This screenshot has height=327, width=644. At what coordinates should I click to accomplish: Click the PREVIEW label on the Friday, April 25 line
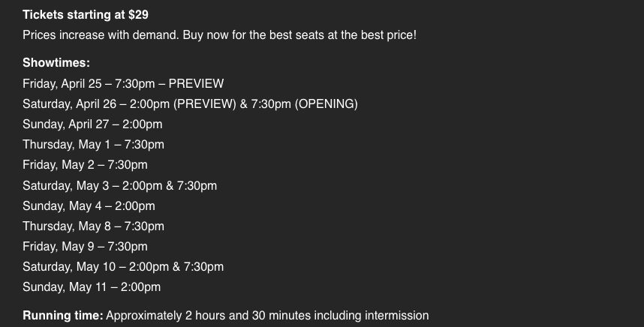(x=196, y=83)
